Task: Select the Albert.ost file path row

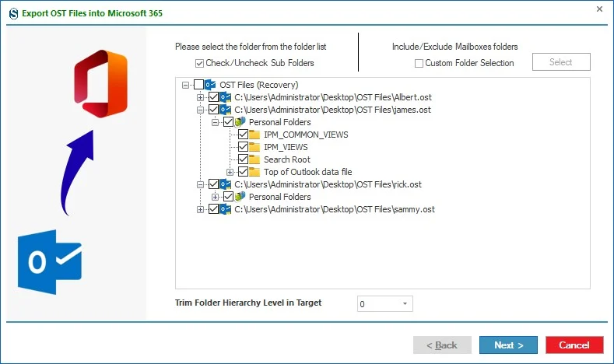Action: pyautogui.click(x=333, y=97)
